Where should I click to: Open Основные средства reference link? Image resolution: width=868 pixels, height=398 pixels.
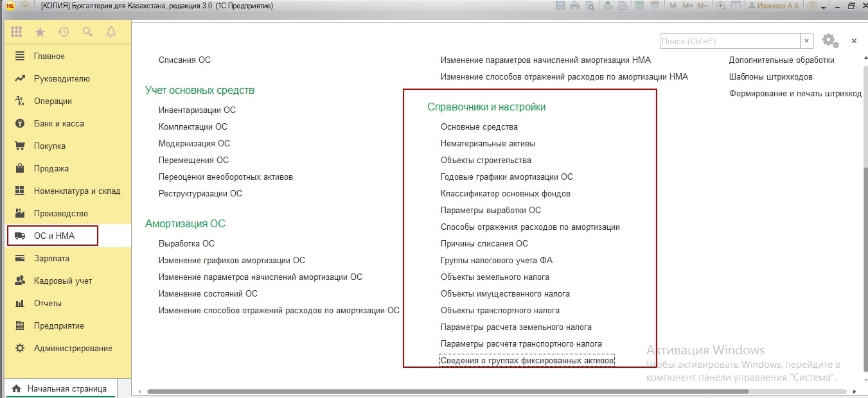point(479,126)
